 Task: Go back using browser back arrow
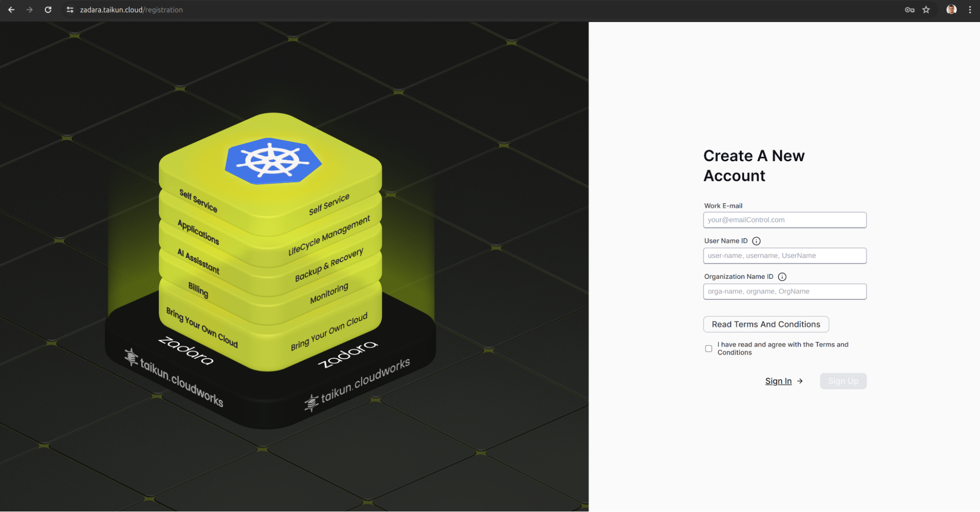[11, 10]
